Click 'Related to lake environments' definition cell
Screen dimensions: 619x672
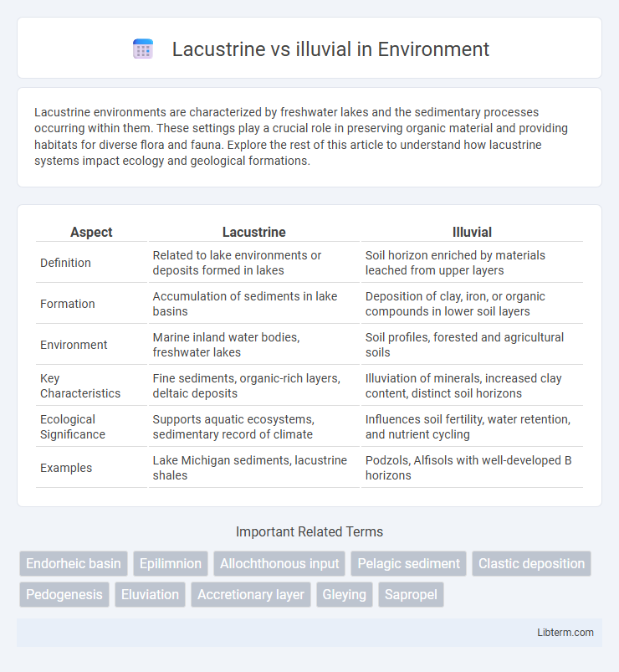tap(254, 263)
